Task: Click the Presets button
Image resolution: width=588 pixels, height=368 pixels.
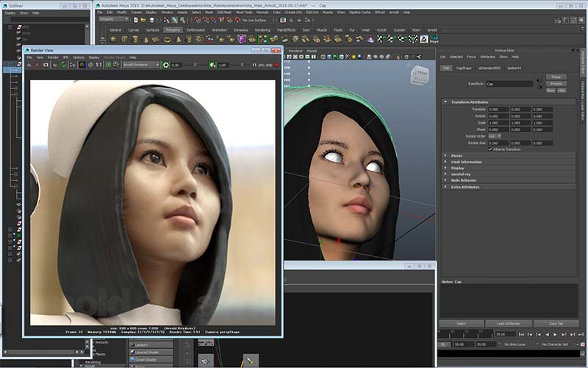Action: [556, 84]
